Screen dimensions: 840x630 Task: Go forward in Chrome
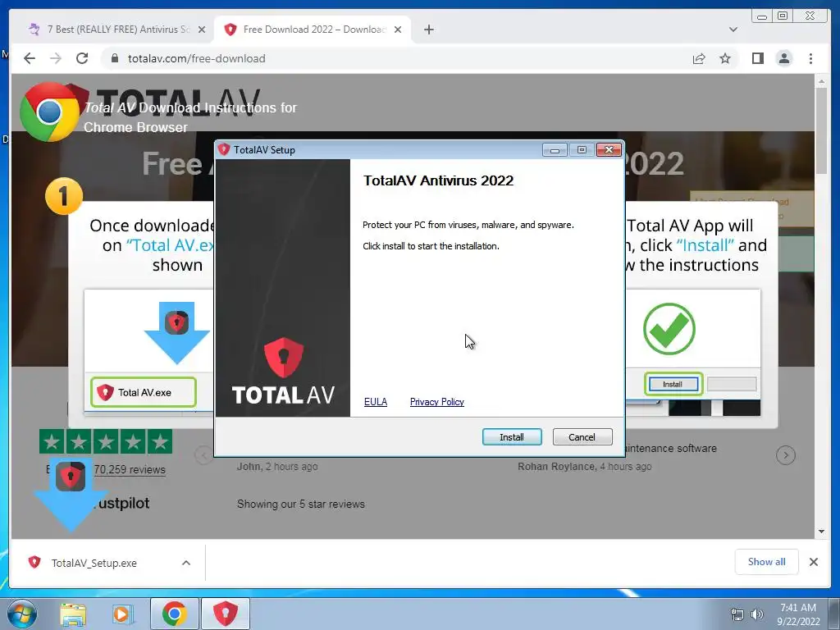coord(56,58)
